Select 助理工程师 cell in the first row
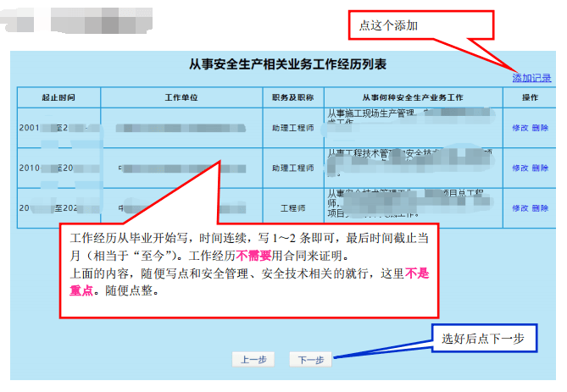The height and width of the screenshot is (392, 567). [292, 128]
